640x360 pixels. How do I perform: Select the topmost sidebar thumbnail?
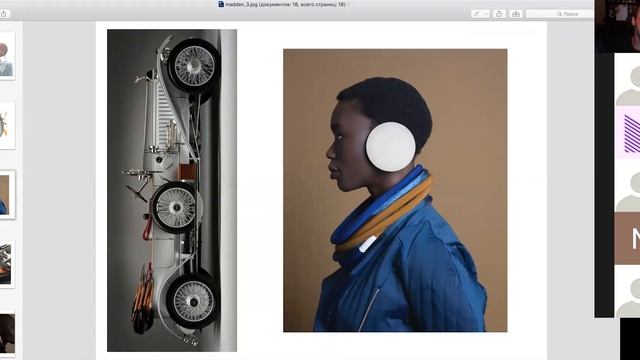pyautogui.click(x=6, y=56)
